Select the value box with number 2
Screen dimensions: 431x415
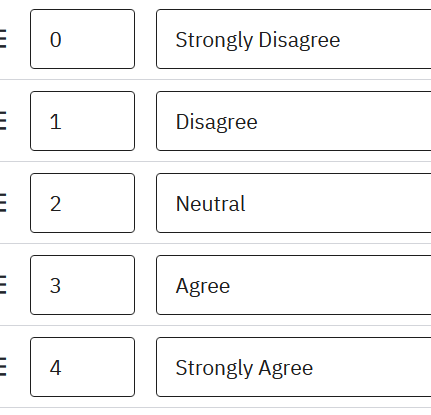point(82,203)
